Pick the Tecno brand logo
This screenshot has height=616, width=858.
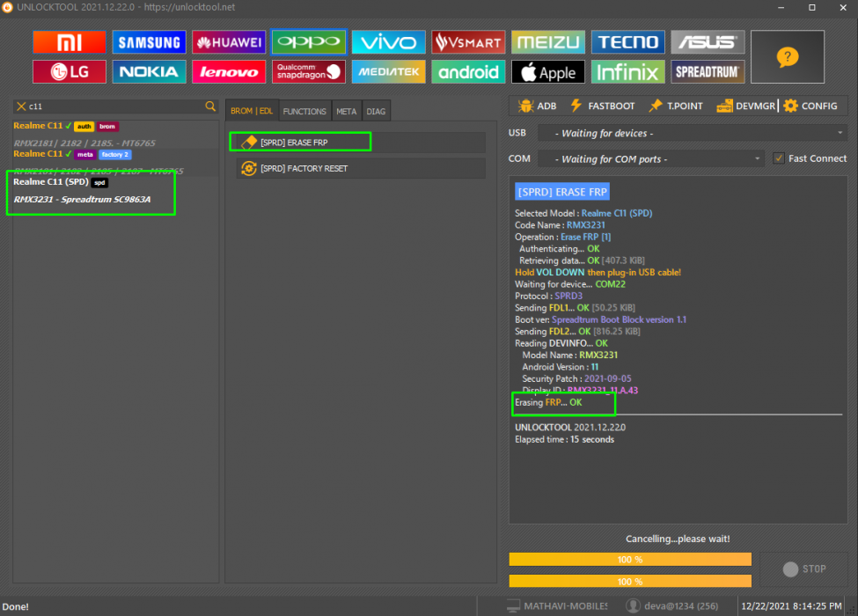628,42
